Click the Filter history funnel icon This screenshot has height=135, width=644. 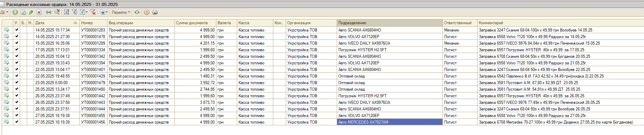(83, 12)
